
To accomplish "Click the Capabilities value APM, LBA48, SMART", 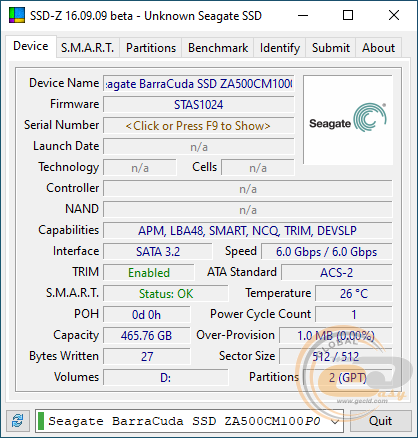I will coord(248,231).
